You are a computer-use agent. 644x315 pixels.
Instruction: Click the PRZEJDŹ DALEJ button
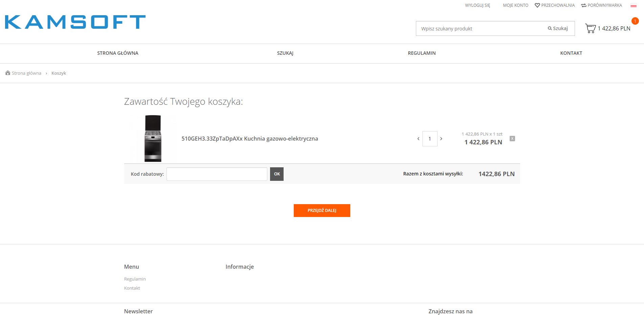pos(322,211)
